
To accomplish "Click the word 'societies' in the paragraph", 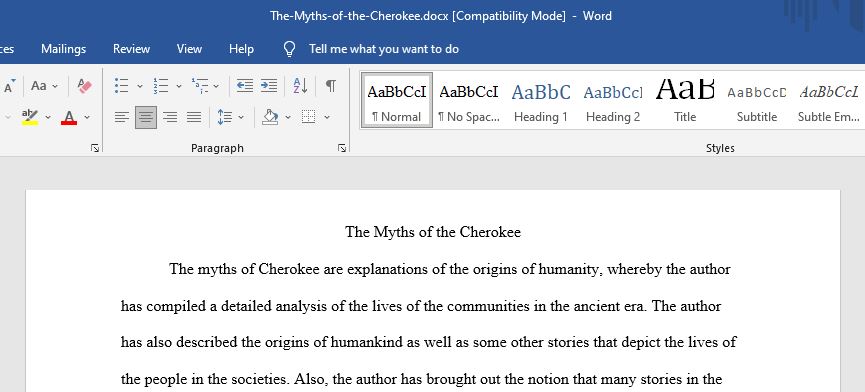I will [x=258, y=379].
